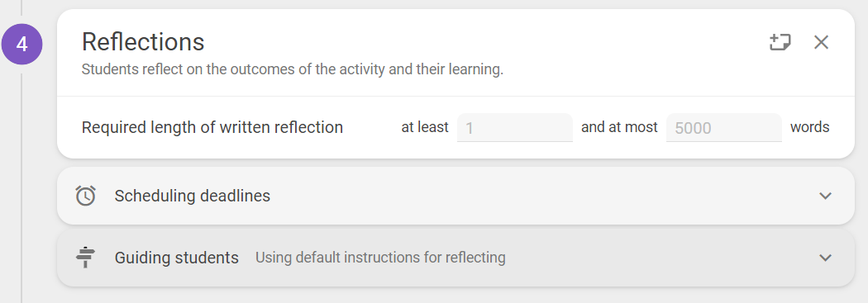Click the 'and at most' label
This screenshot has height=303, width=868.
click(619, 127)
